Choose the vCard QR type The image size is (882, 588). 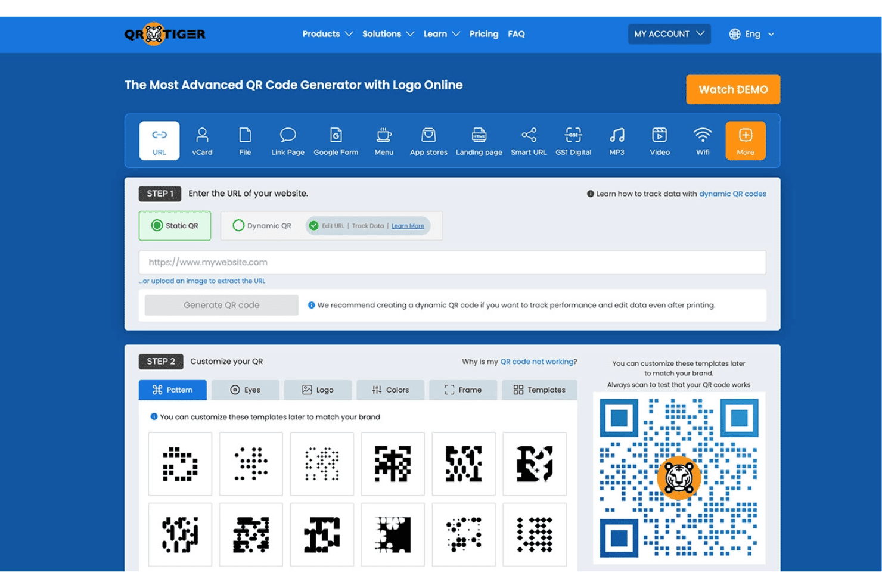click(202, 141)
